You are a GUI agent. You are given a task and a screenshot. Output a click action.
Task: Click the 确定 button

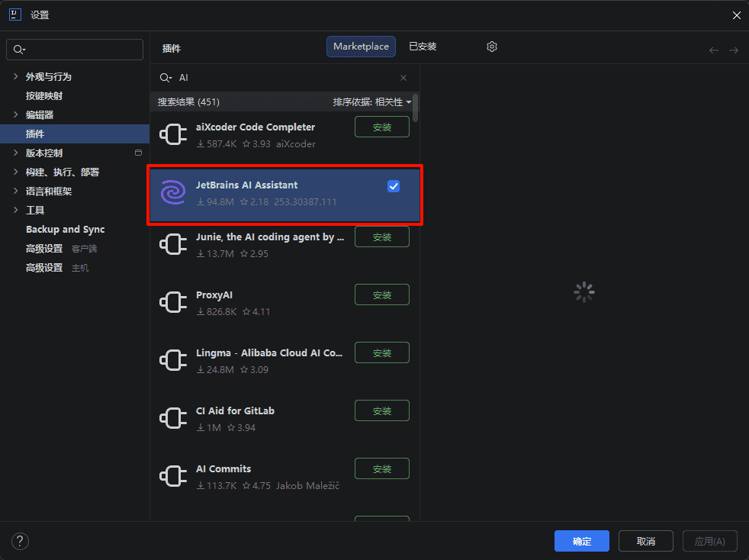pyautogui.click(x=581, y=541)
